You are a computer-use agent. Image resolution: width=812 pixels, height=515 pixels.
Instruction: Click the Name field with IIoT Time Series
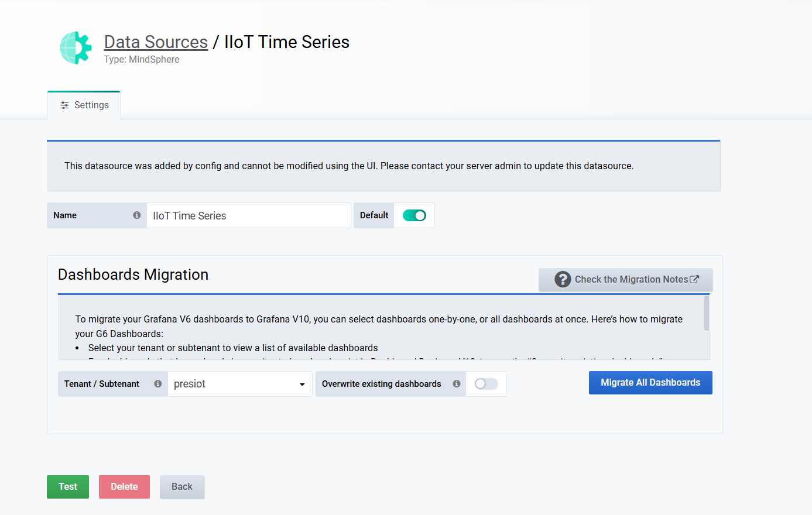point(249,215)
